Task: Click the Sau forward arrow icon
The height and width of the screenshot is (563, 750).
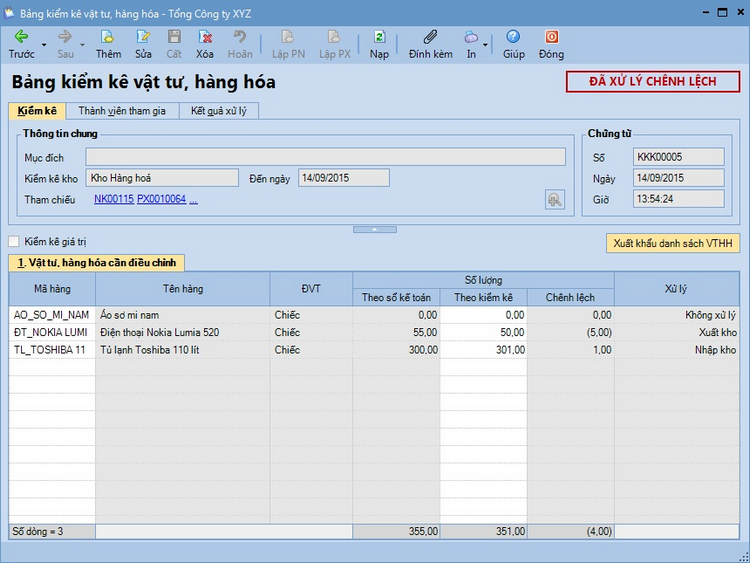Action: (65, 37)
